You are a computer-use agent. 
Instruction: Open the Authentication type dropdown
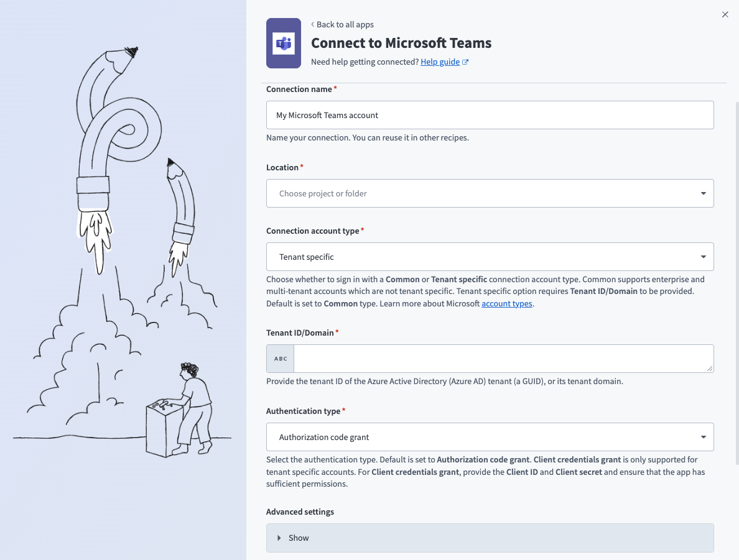click(x=490, y=437)
